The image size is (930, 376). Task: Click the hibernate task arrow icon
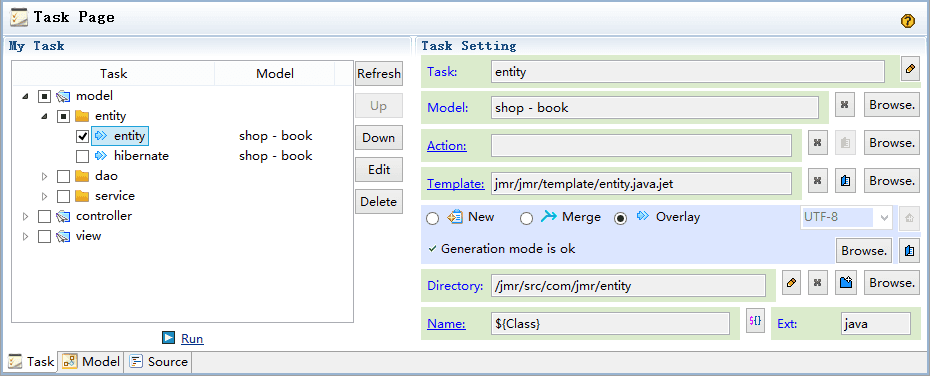(x=101, y=156)
